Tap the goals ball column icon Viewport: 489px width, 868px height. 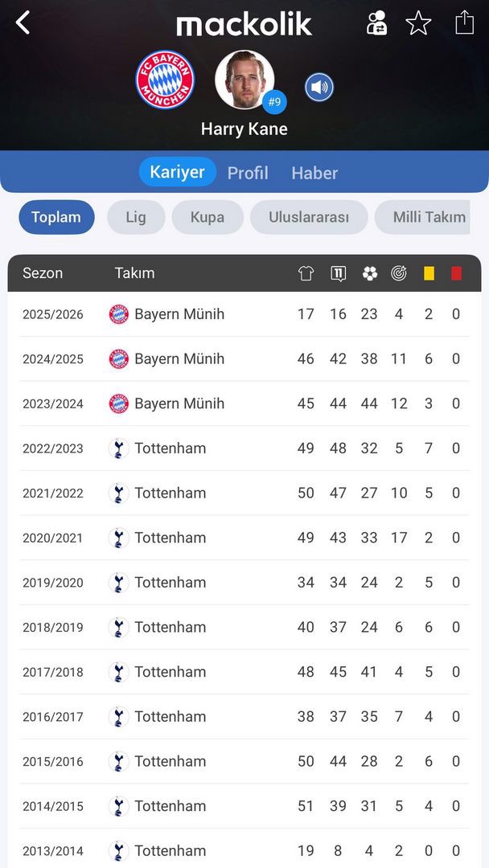pyautogui.click(x=369, y=273)
